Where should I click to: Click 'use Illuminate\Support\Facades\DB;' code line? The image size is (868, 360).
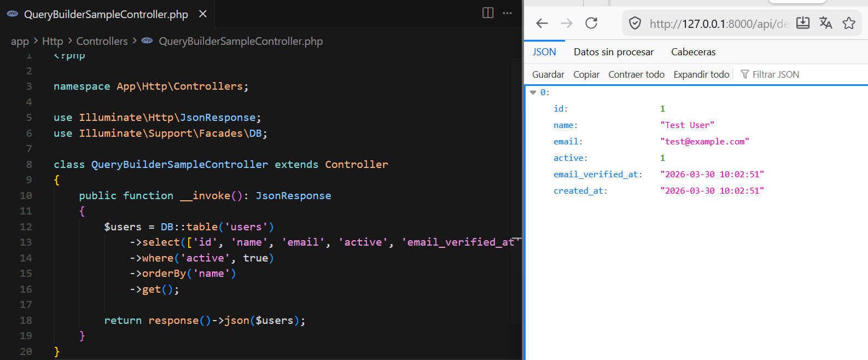click(160, 133)
